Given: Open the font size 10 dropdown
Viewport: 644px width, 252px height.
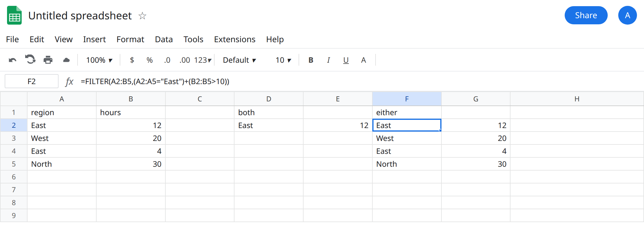Looking at the screenshot, I should pos(283,60).
